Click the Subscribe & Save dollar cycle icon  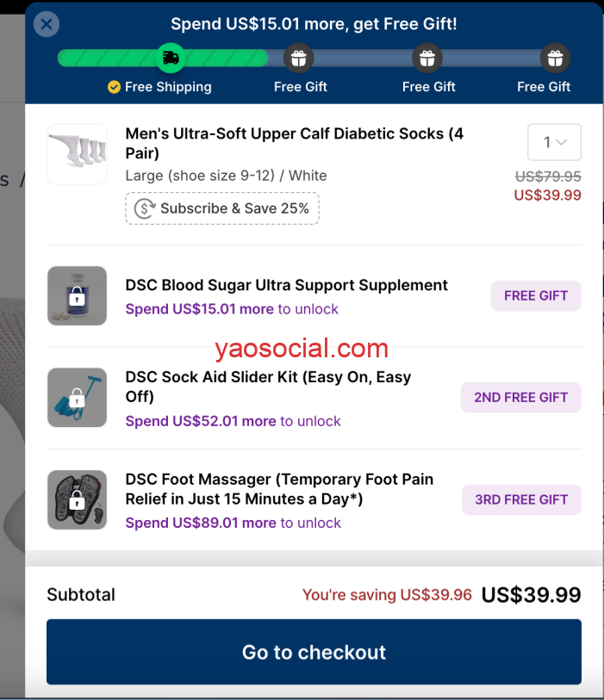(x=145, y=208)
